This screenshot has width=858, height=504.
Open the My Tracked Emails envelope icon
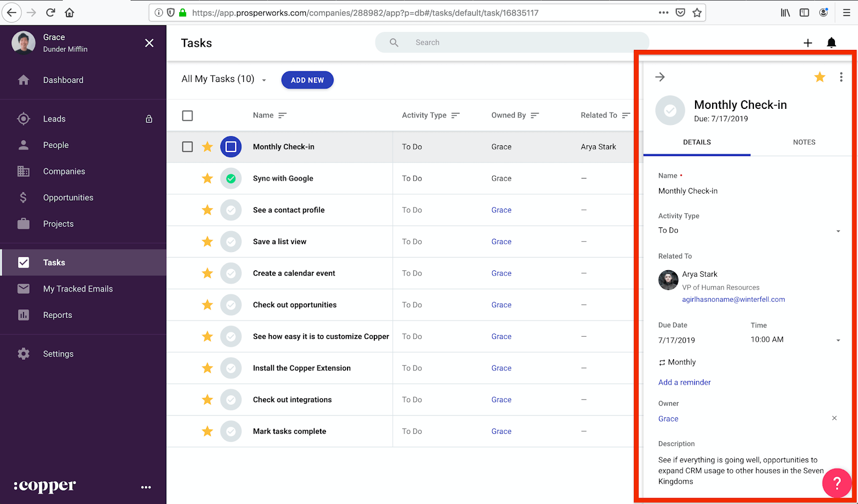coord(23,288)
